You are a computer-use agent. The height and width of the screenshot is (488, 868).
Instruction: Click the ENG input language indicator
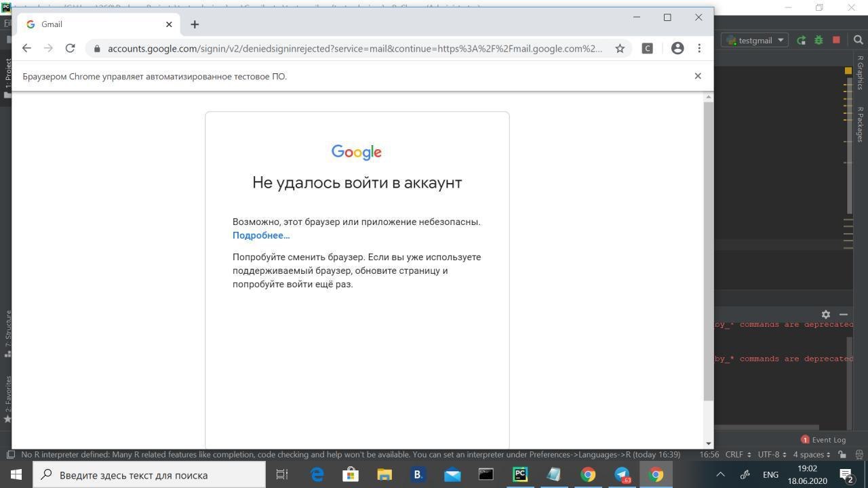coord(770,474)
